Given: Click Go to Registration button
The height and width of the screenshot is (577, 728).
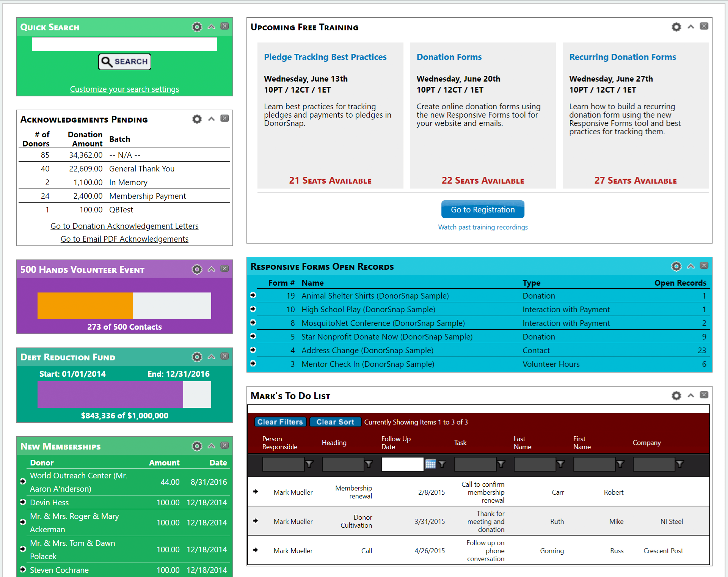Looking at the screenshot, I should pos(483,209).
